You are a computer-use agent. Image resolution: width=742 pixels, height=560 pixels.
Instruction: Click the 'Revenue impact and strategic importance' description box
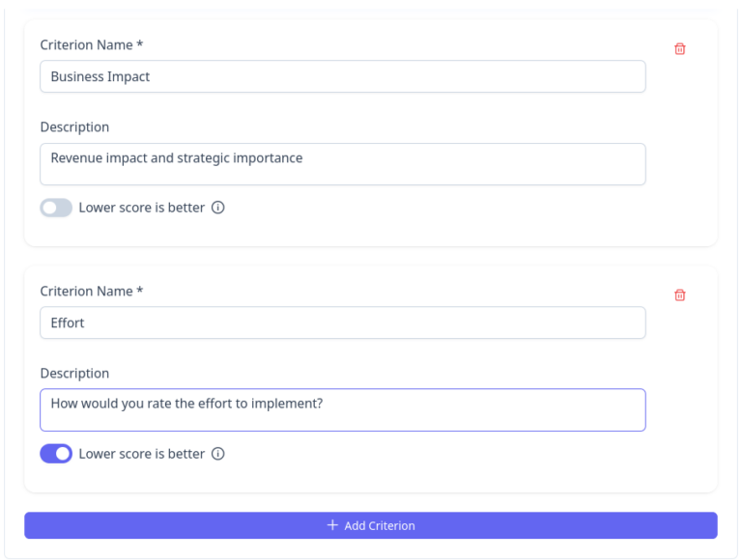pyautogui.click(x=342, y=164)
